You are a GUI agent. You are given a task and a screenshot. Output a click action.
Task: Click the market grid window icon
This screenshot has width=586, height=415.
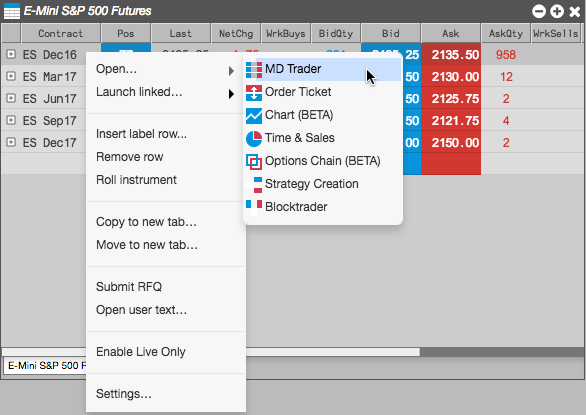tap(12, 11)
